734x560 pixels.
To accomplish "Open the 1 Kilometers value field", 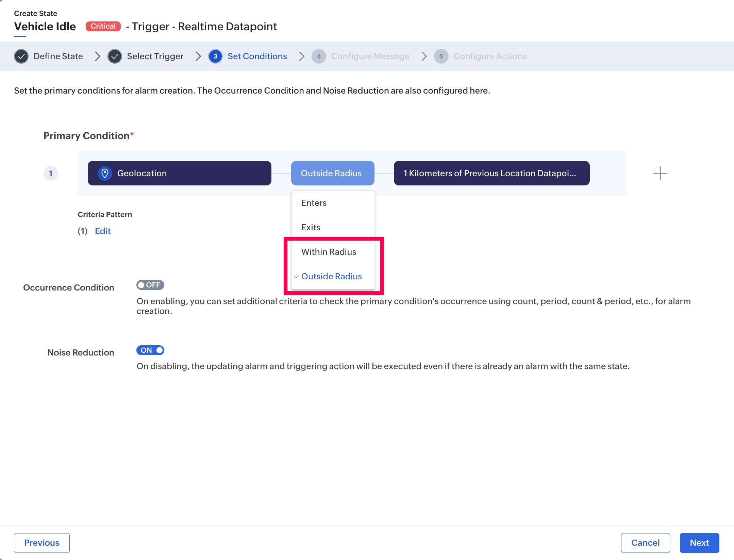I will click(x=491, y=173).
